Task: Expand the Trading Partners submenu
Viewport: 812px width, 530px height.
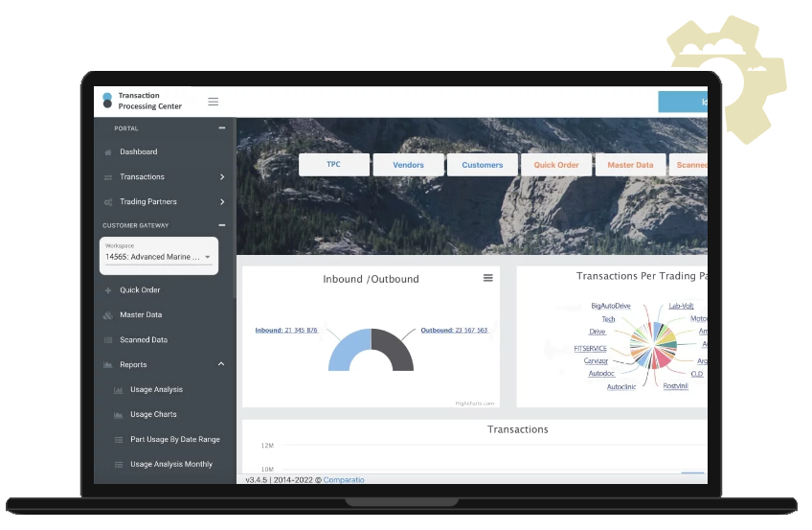Action: [x=222, y=202]
